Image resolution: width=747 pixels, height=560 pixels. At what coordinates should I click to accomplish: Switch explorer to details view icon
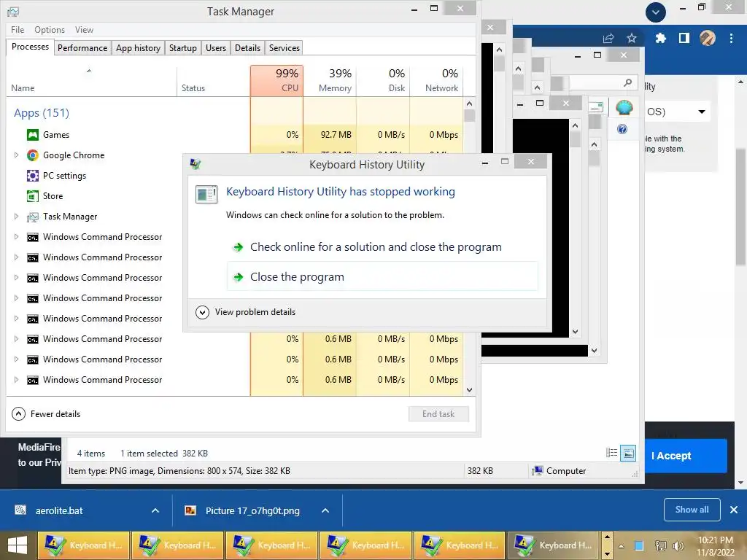pos(612,453)
